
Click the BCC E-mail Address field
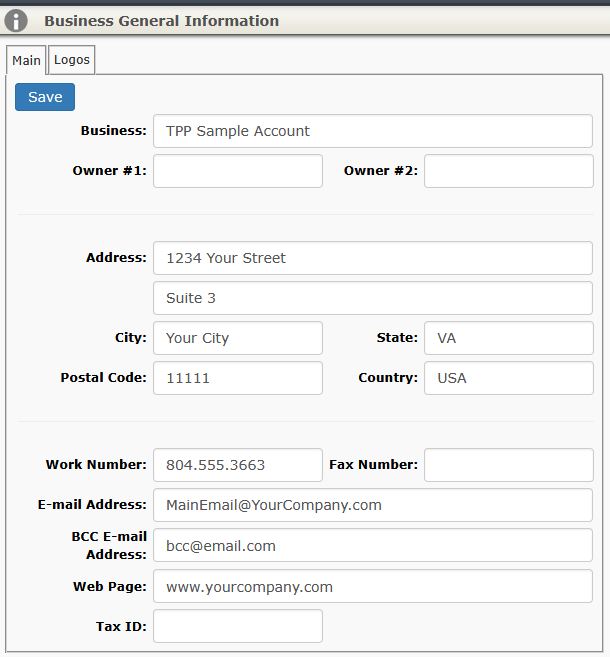372,546
